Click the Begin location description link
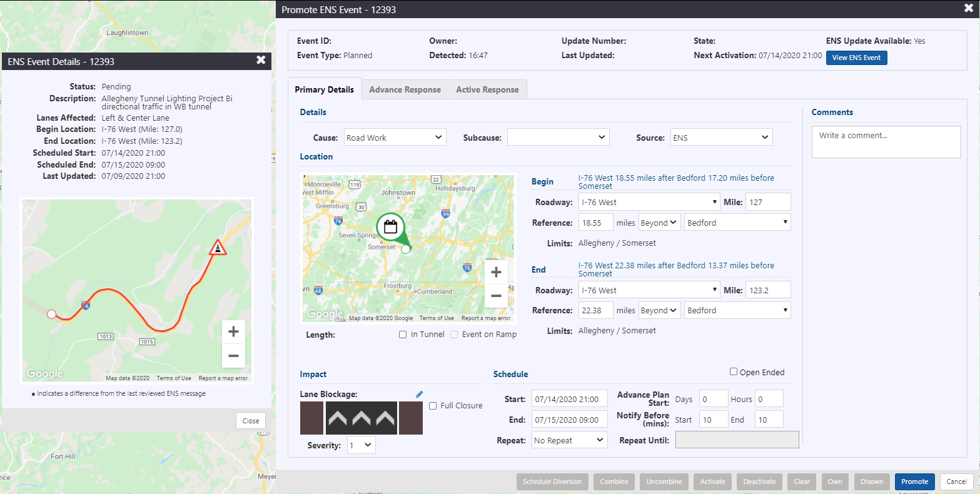The height and width of the screenshot is (494, 980). coord(676,182)
